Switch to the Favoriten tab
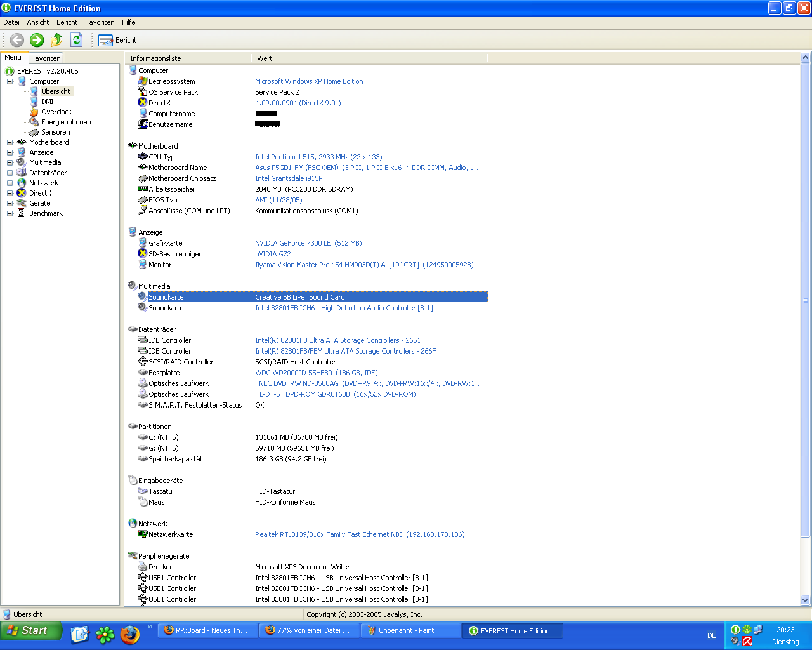 (x=46, y=58)
